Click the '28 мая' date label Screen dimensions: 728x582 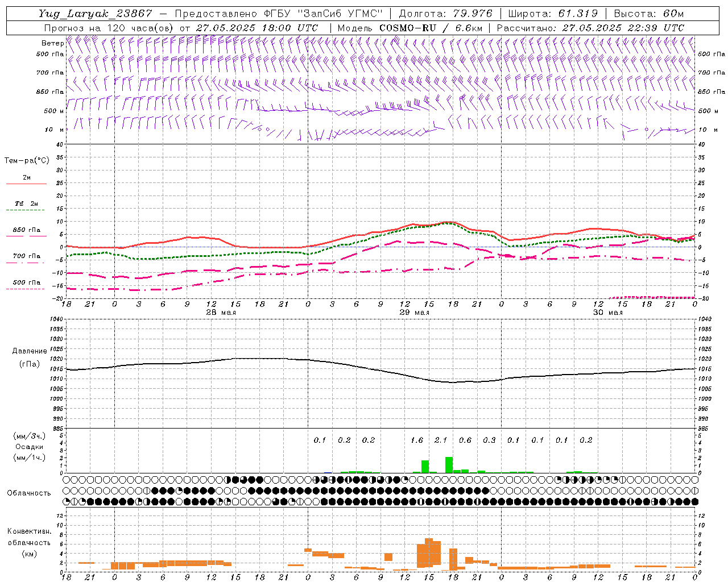tap(221, 313)
